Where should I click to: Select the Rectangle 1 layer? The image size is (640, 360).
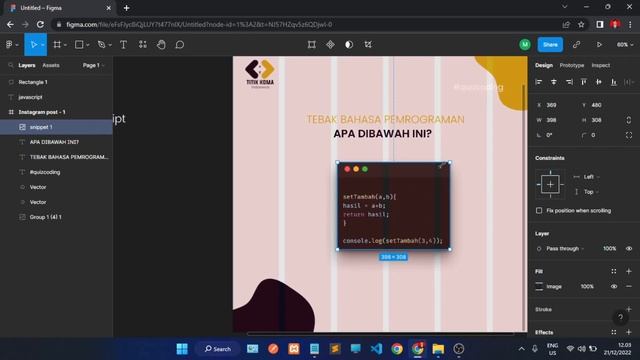(56, 82)
